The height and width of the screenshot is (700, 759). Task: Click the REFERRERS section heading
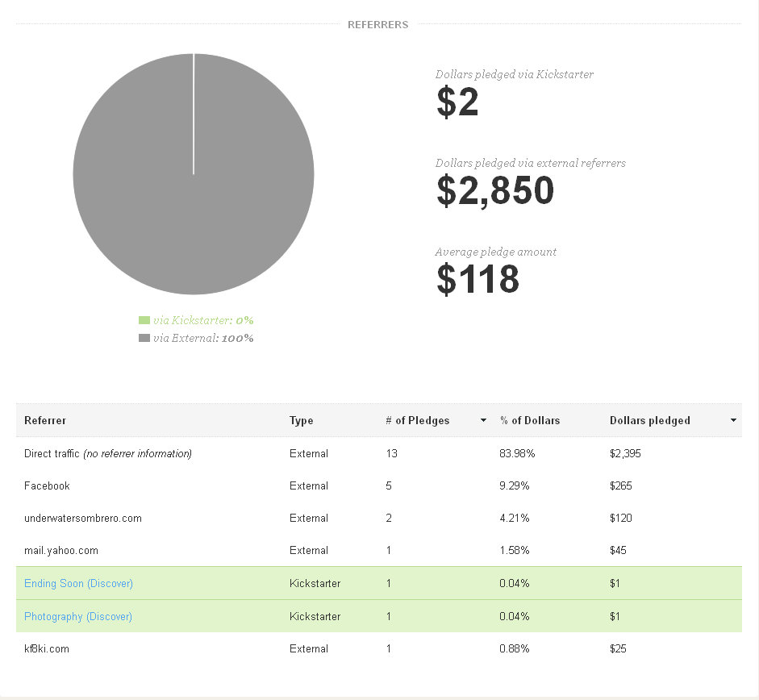(x=378, y=25)
